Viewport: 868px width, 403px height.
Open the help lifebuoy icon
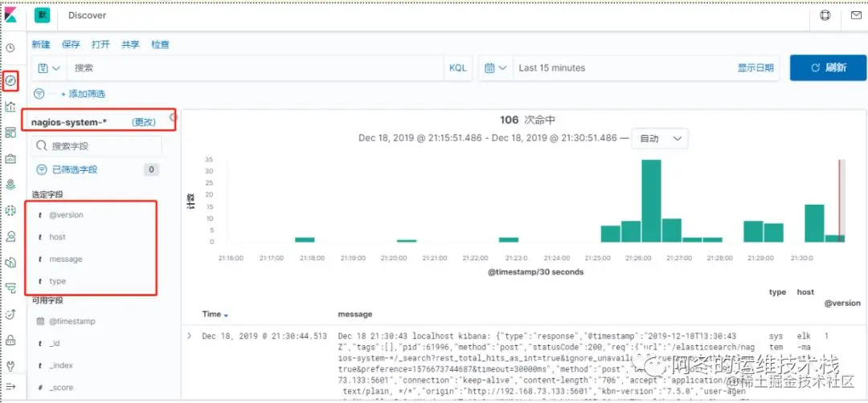(825, 15)
